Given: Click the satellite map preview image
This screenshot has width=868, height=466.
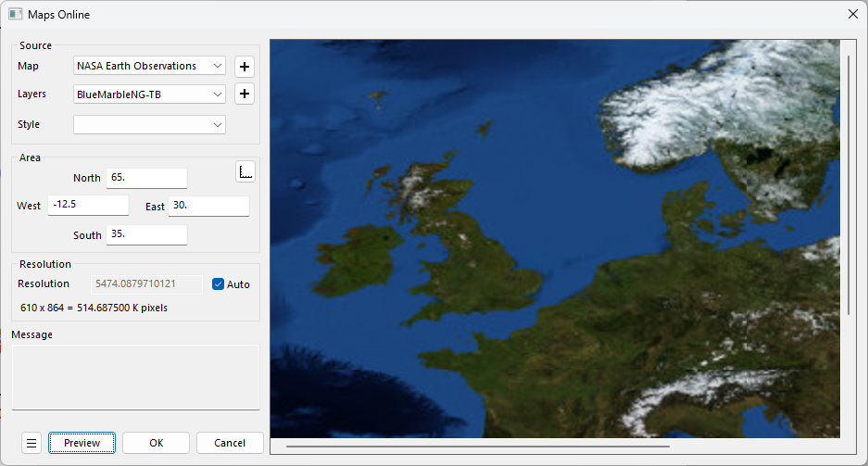Looking at the screenshot, I should pyautogui.click(x=555, y=238).
